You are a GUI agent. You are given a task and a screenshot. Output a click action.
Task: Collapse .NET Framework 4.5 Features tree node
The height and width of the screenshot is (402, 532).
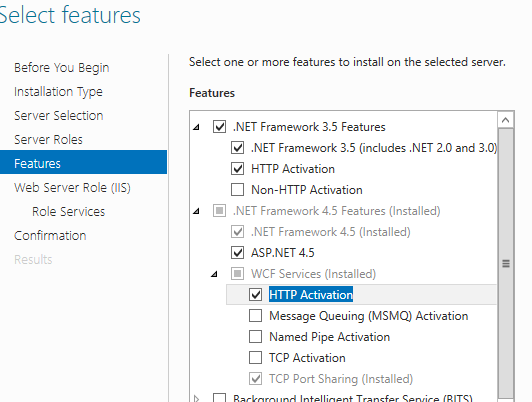point(196,212)
